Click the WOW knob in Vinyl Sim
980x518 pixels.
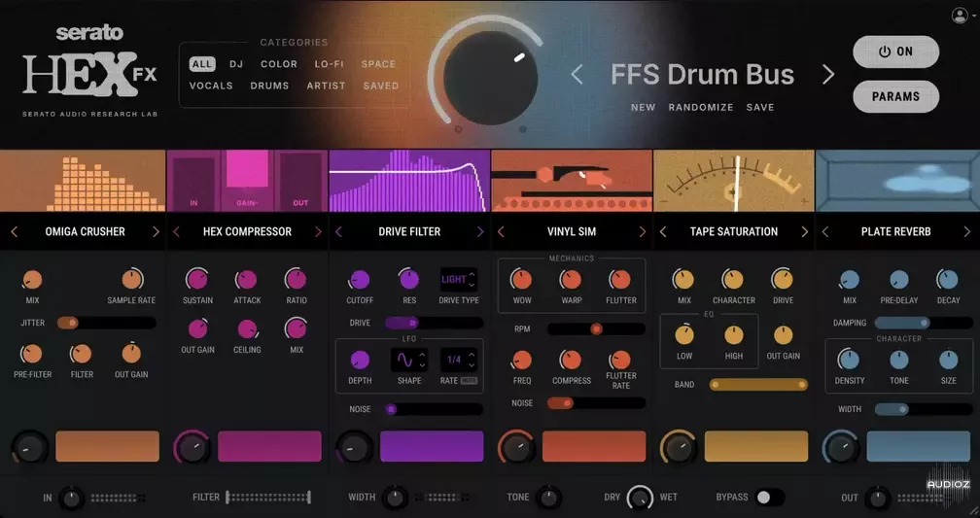pos(521,279)
